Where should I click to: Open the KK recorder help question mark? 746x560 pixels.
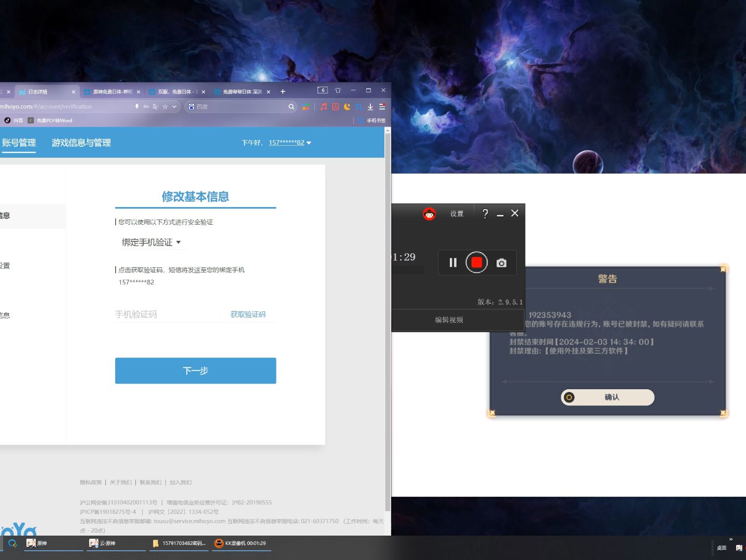click(485, 214)
